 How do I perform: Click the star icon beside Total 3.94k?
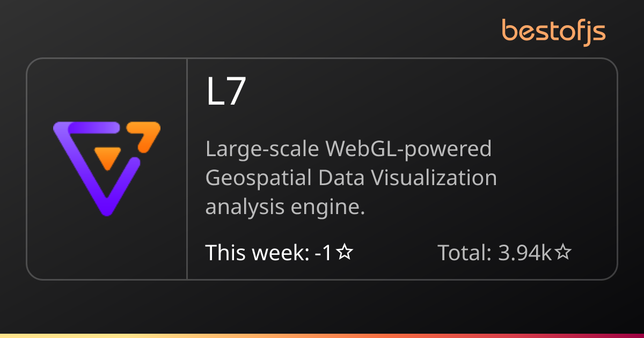(563, 252)
